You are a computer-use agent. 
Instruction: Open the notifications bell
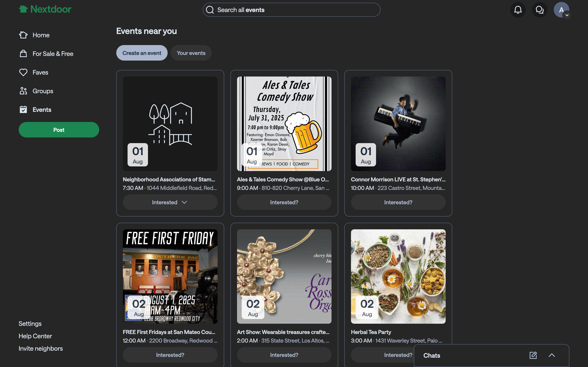pyautogui.click(x=518, y=10)
